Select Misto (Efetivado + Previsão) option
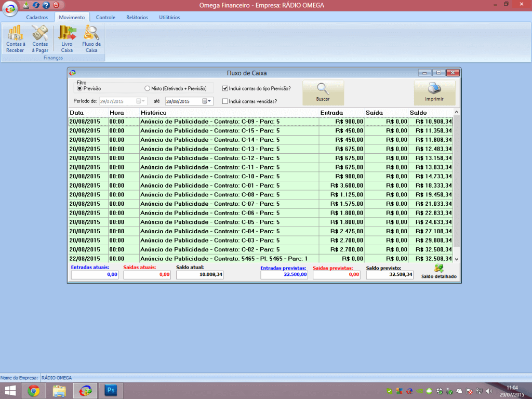 [x=148, y=89]
